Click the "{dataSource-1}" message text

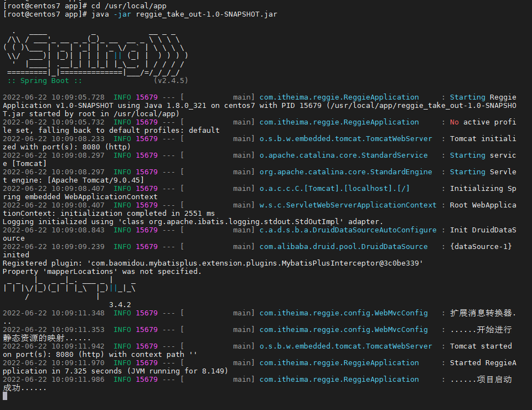(481, 246)
